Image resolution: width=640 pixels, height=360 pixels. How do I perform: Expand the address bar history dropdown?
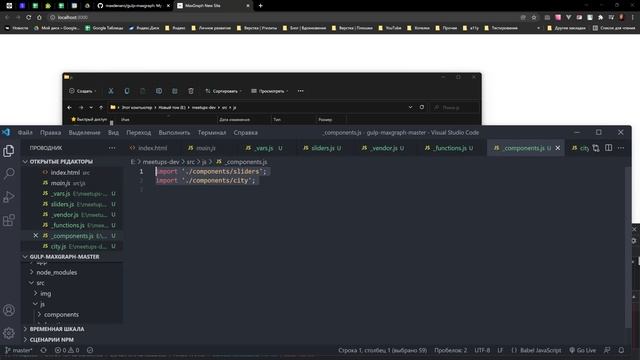coord(410,107)
